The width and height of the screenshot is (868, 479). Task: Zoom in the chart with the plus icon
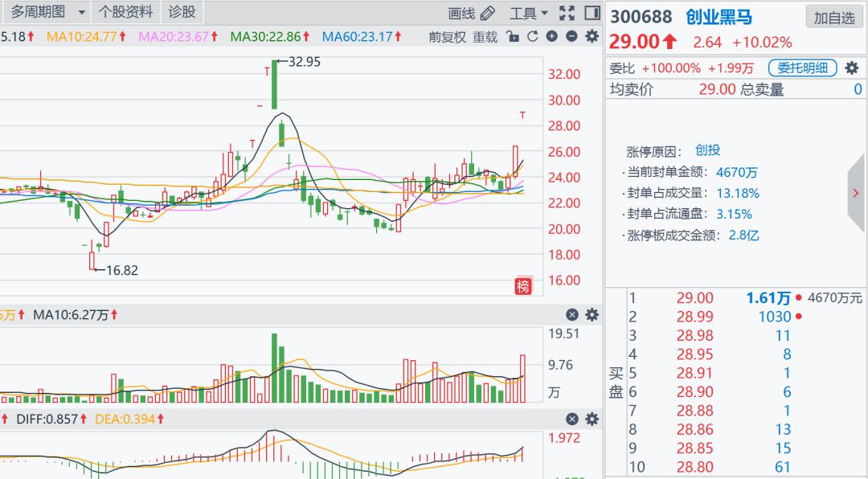[551, 37]
